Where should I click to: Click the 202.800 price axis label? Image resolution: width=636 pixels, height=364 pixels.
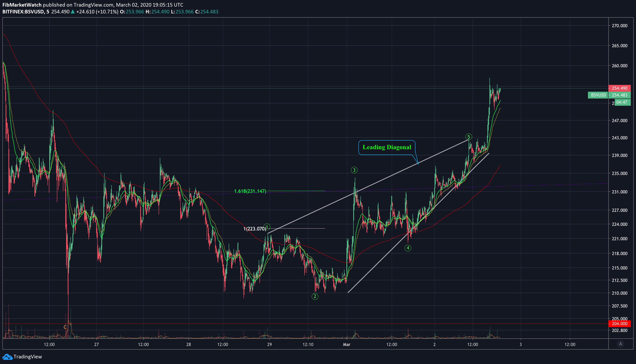620,330
